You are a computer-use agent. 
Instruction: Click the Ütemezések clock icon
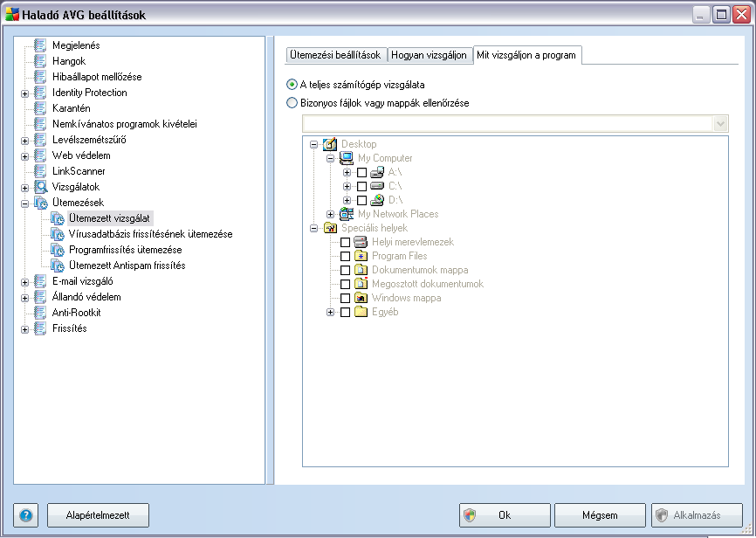tap(40, 203)
